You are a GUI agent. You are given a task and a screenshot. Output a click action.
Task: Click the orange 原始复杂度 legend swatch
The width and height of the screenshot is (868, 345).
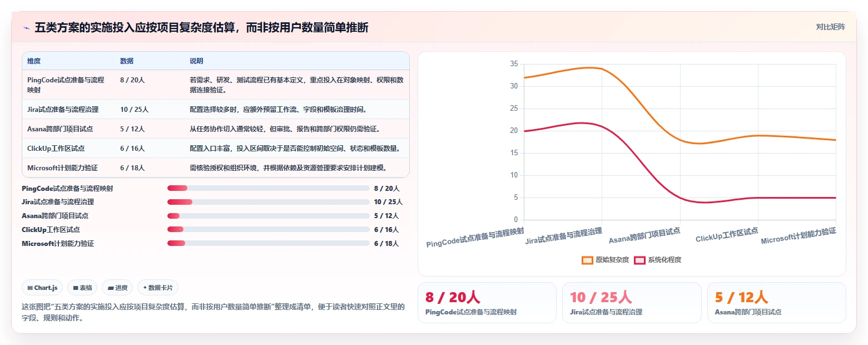coord(587,260)
